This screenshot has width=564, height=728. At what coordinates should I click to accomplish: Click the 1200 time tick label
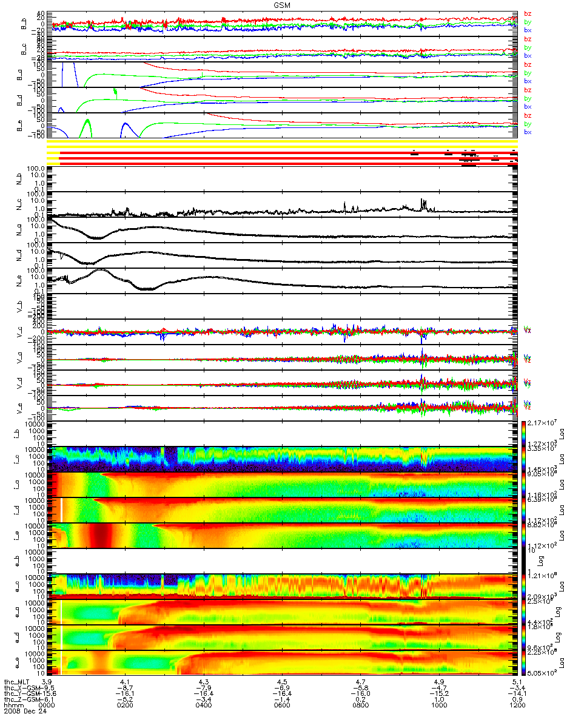click(x=517, y=706)
